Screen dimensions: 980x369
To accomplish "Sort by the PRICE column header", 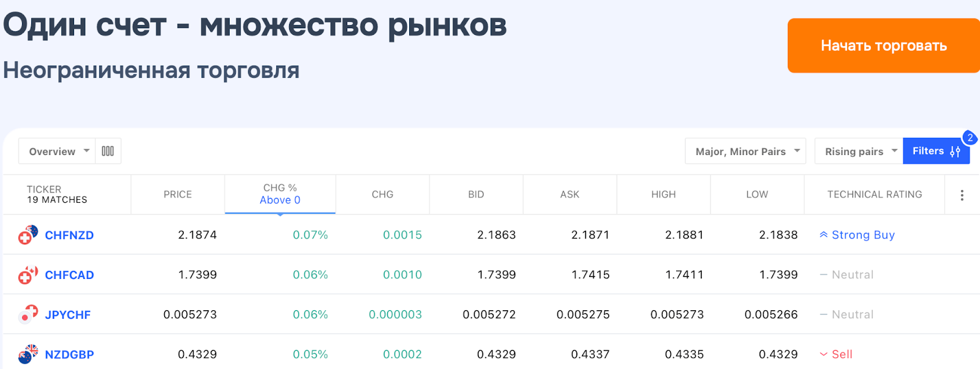I will [178, 194].
